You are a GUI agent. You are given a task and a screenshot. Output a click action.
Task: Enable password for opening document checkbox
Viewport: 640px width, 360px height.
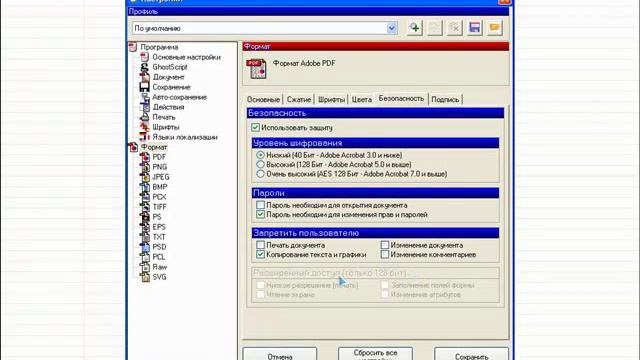260,205
